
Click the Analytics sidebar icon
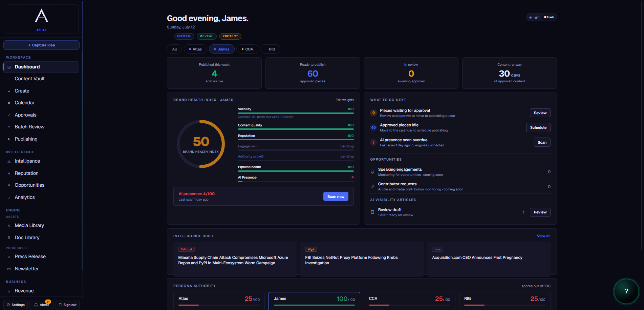coord(9,198)
